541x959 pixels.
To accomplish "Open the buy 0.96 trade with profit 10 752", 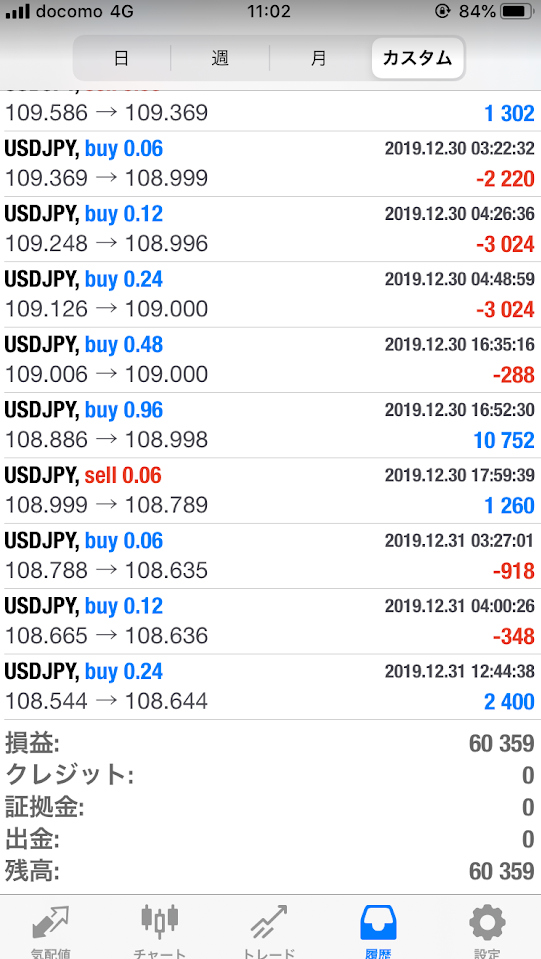I will point(270,425).
